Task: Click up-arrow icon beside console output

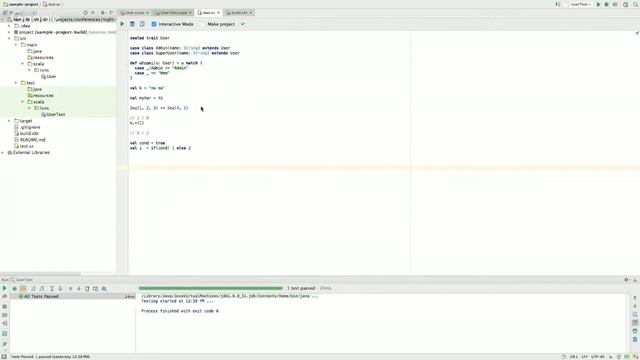Action: coord(635,298)
